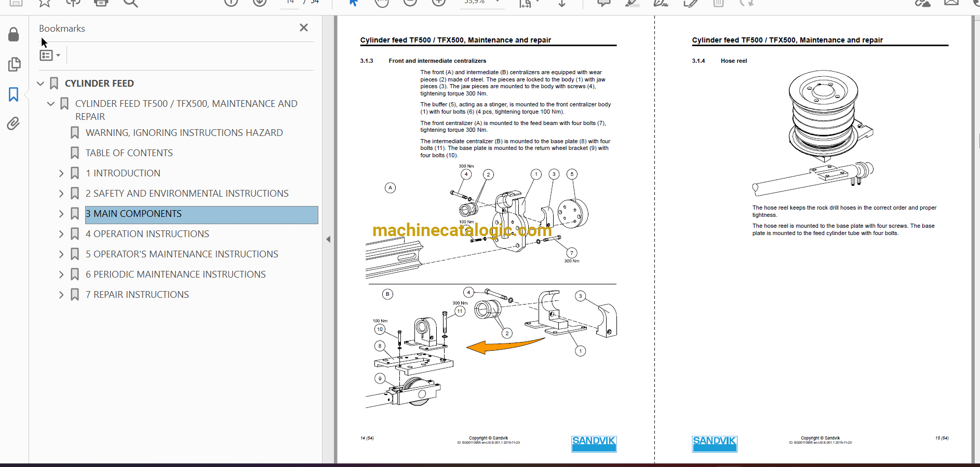Viewport: 980px width, 467px height.
Task: Activate the blue selection arrow tool
Action: 353,3
